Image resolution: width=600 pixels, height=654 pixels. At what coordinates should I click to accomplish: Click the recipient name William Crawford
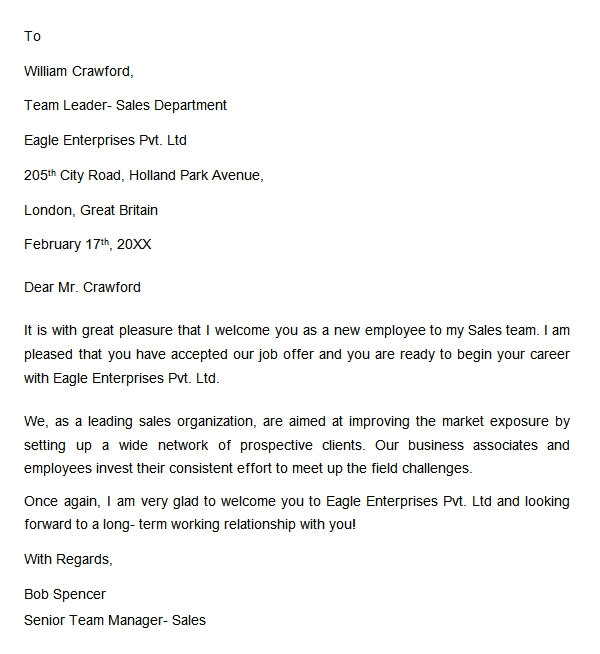pyautogui.click(x=78, y=71)
